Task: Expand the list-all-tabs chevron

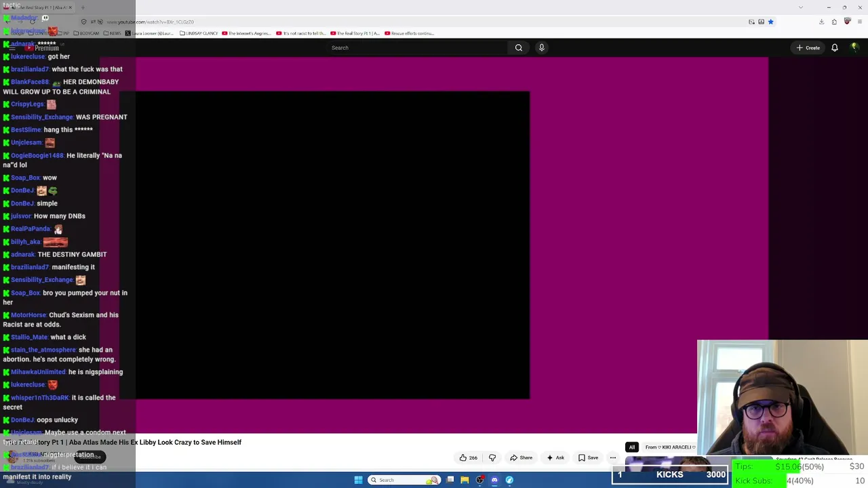Action: click(801, 7)
